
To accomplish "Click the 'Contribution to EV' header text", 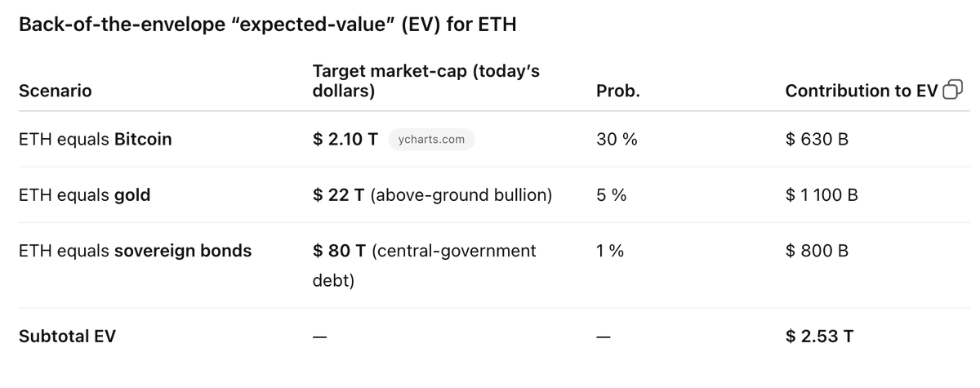I will [862, 91].
